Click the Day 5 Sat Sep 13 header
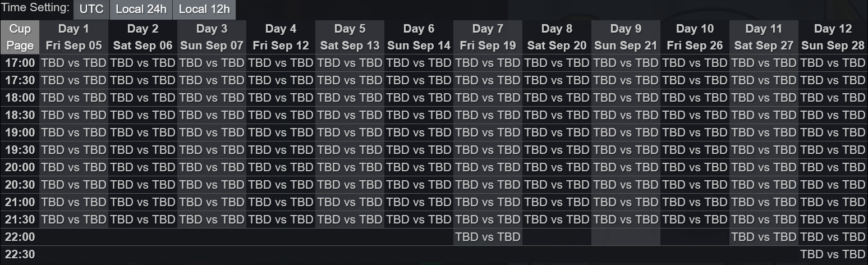This screenshot has width=868, height=265. point(350,37)
